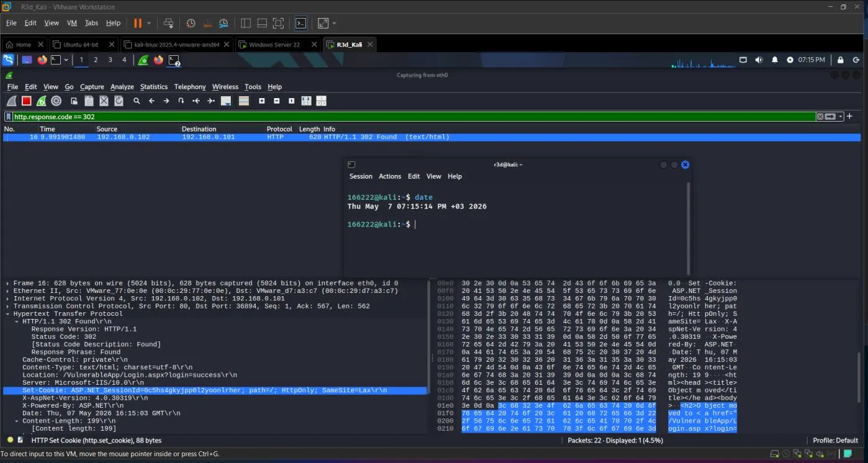Find a packet with magnifier icon

[x=136, y=101]
